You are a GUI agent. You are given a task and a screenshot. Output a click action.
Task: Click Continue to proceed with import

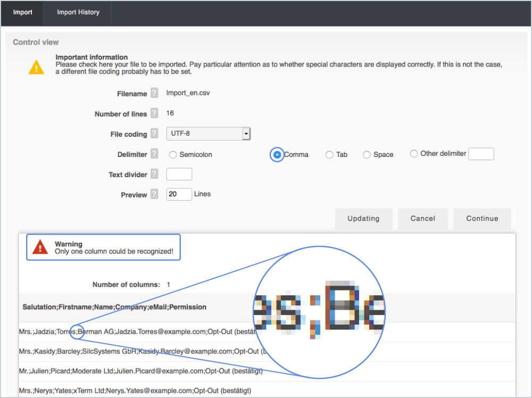[x=482, y=219]
